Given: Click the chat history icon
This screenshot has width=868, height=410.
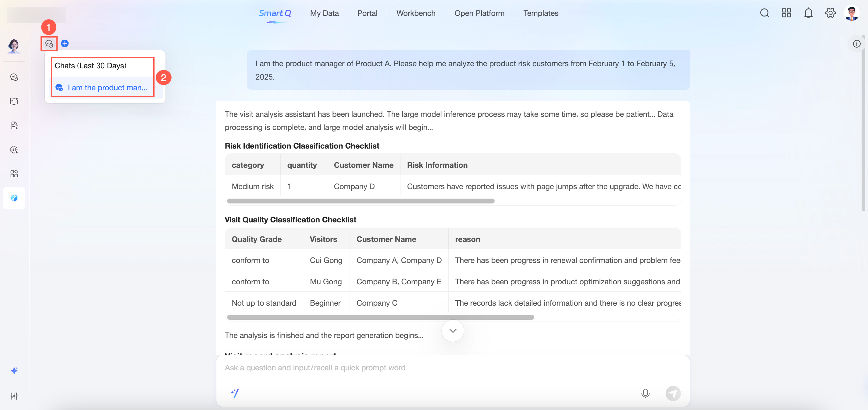Looking at the screenshot, I should coord(49,44).
